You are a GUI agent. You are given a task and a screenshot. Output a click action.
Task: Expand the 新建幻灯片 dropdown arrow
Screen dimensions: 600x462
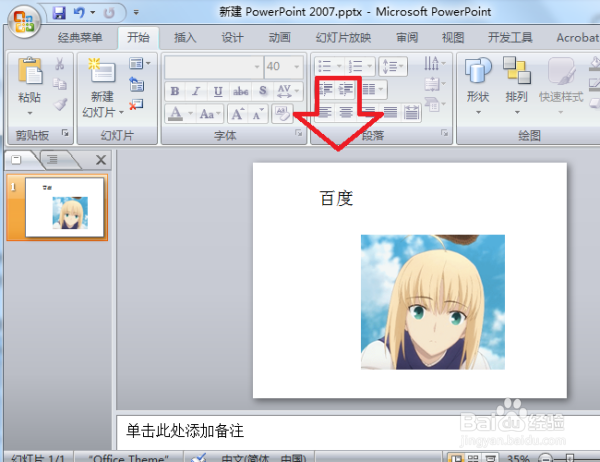[121, 113]
